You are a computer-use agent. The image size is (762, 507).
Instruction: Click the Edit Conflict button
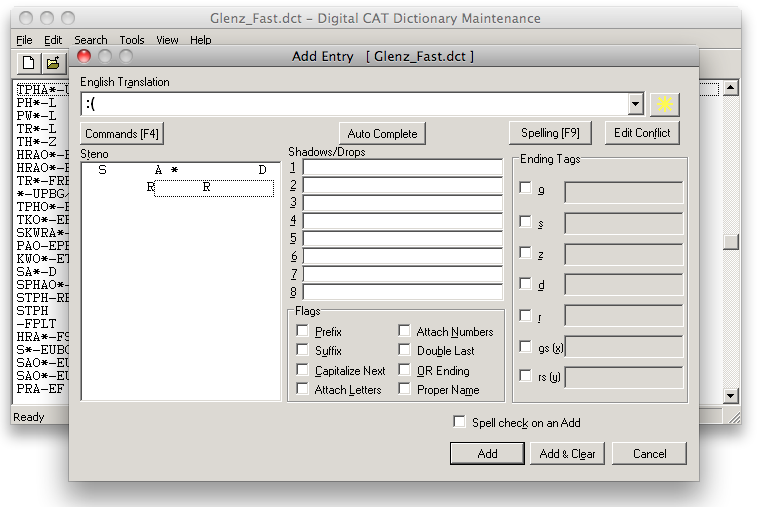coord(642,133)
